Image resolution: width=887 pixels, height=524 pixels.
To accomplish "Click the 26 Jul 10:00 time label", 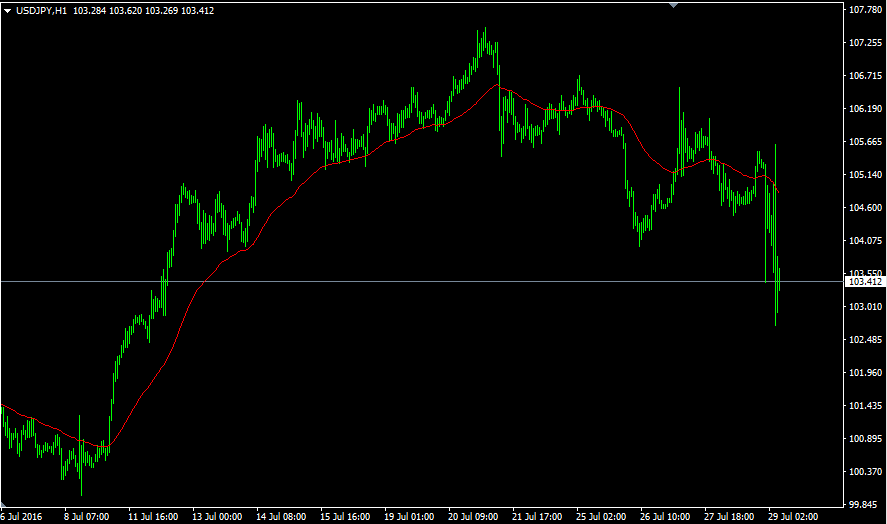I will click(665, 517).
